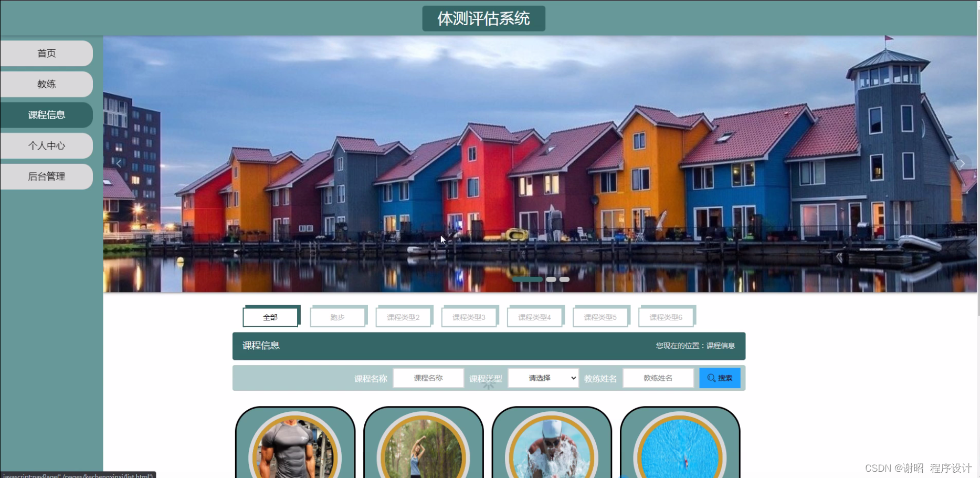Select the 课程类型6 tab
This screenshot has height=478, width=980.
click(x=666, y=317)
